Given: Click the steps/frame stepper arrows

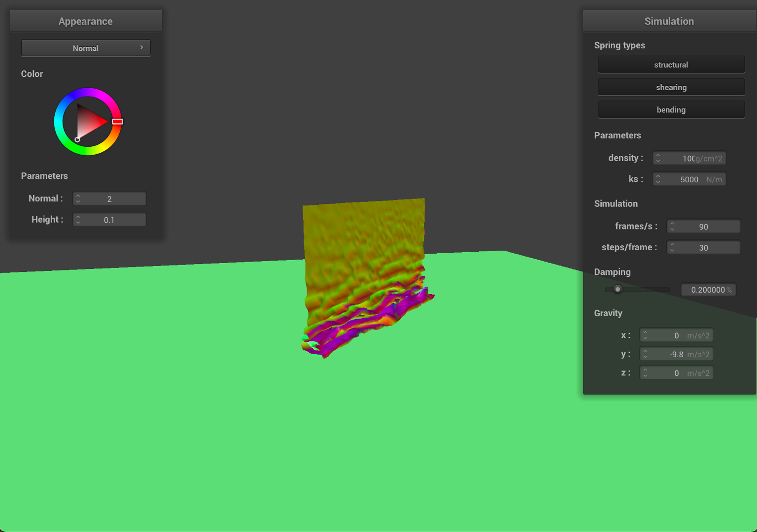Looking at the screenshot, I should [672, 248].
